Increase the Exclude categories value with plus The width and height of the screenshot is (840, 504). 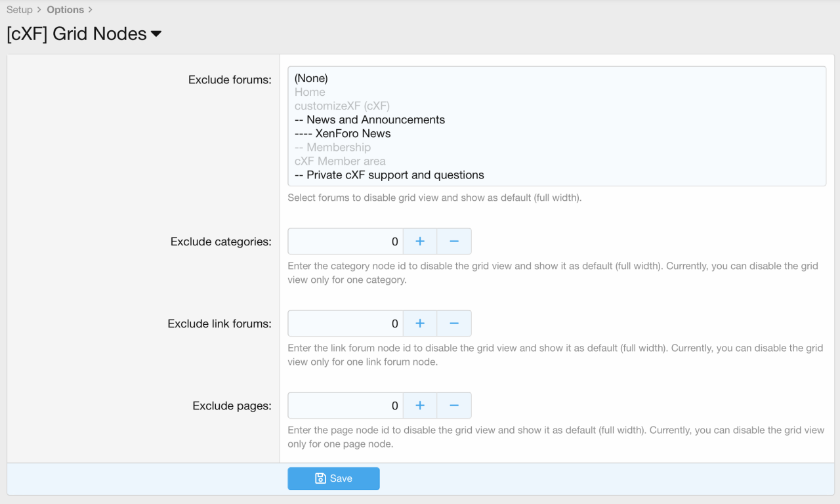(x=420, y=241)
